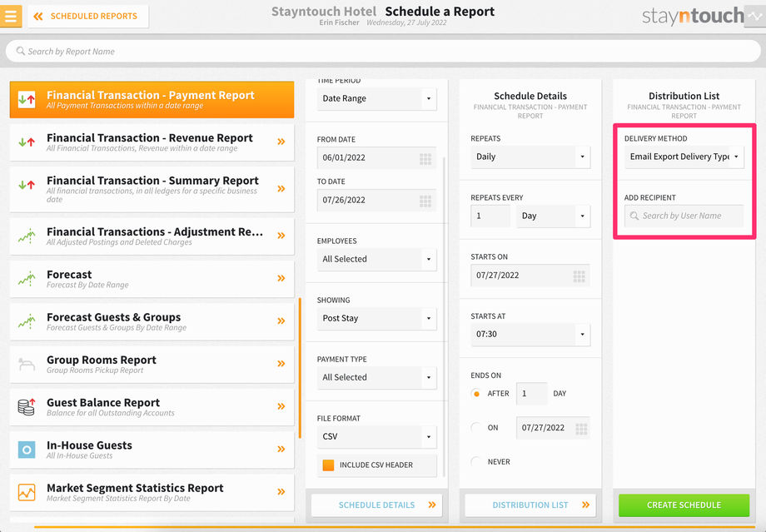Click the activity pulse icon top right

(754, 16)
